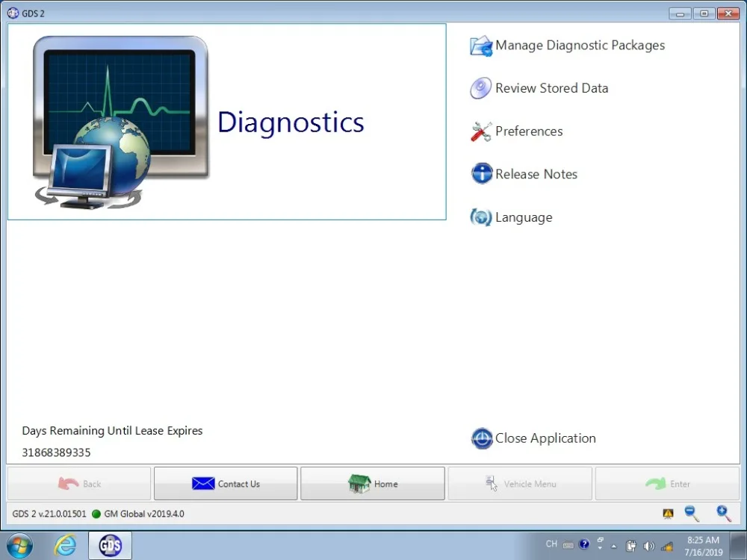Click the zoom in magnifier in status bar
Viewport: 747px width, 560px height.
[x=722, y=514]
